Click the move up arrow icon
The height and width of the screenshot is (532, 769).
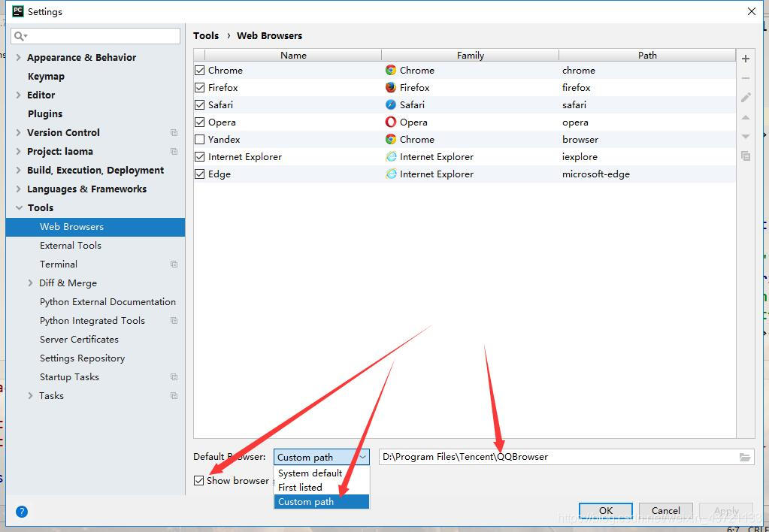pyautogui.click(x=746, y=117)
